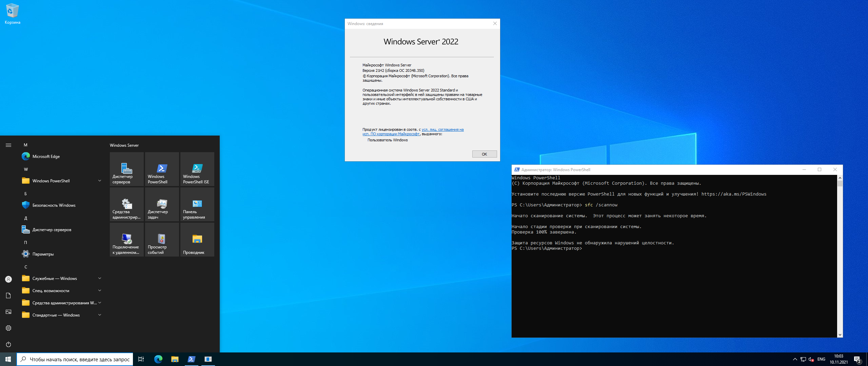The width and height of the screenshot is (868, 366).
Task: Click the network icon in system tray
Action: tap(803, 360)
